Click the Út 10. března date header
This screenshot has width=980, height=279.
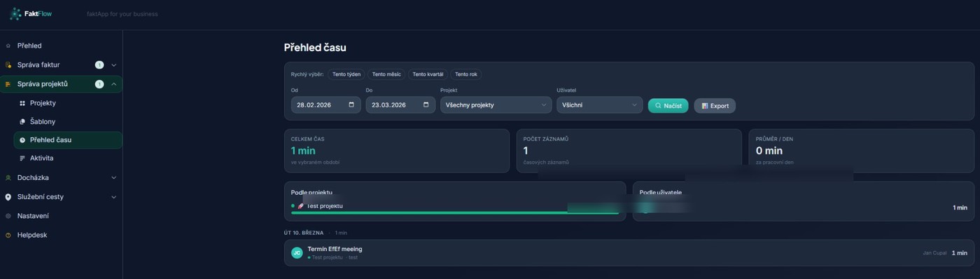click(304, 232)
